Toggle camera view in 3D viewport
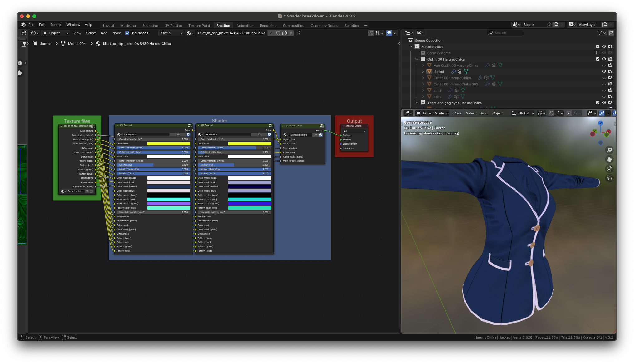 609,169
